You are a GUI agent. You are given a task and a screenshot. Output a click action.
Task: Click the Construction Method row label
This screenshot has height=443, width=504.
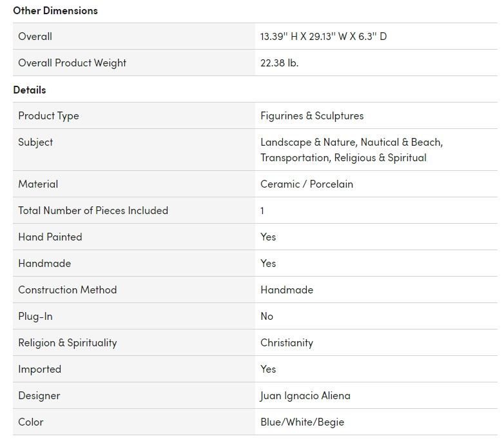coord(68,290)
